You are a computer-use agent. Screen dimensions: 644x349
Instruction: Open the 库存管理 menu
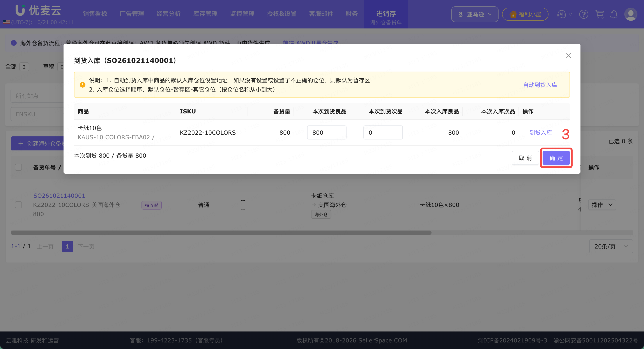coord(205,14)
